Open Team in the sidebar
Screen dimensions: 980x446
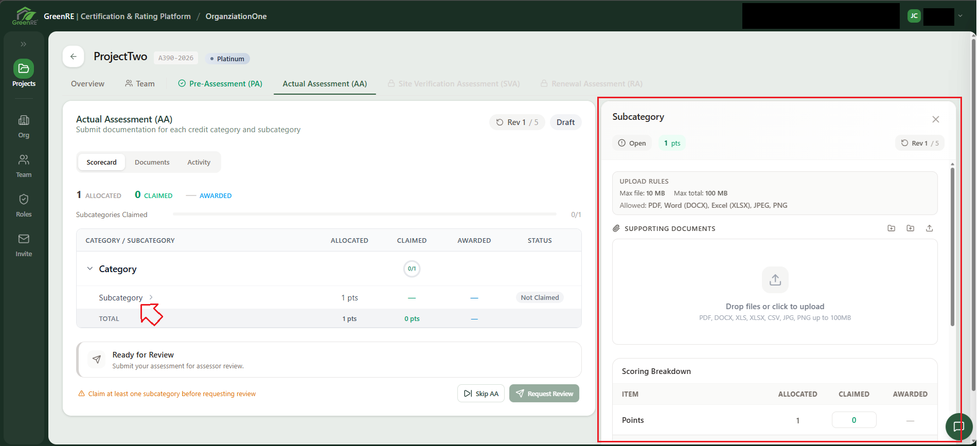click(24, 166)
